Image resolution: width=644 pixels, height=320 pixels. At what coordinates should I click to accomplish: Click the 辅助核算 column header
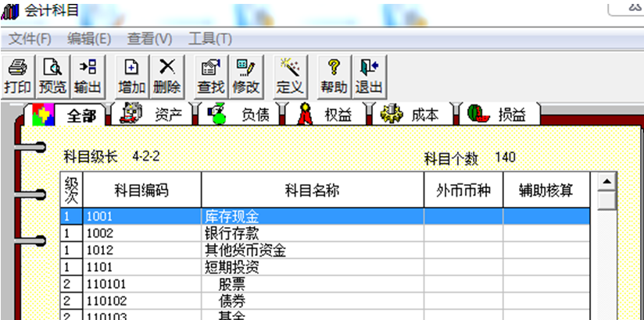pos(546,190)
